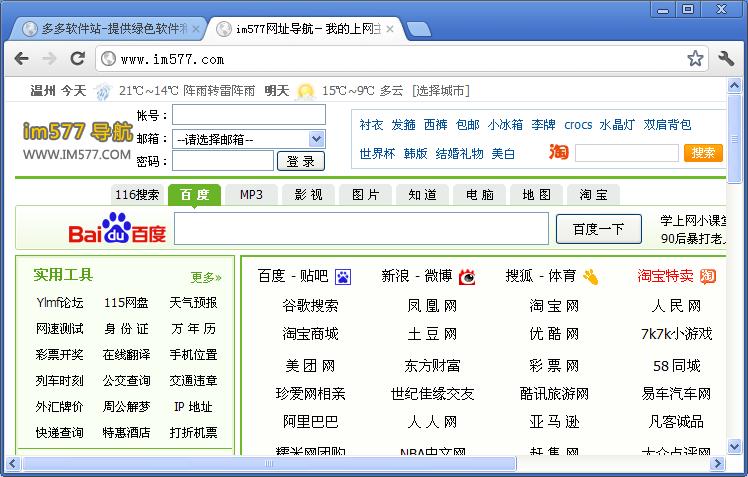Reload the page with the refresh icon

[77, 59]
